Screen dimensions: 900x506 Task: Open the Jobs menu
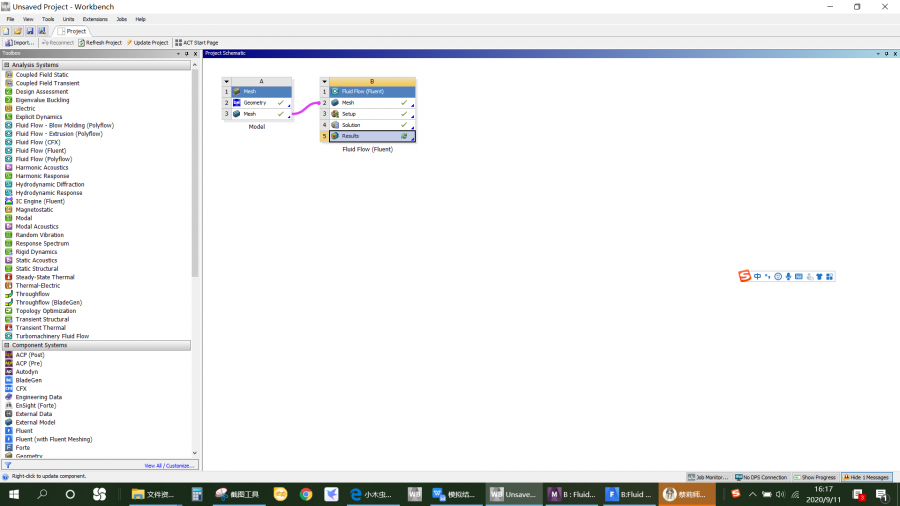pyautogui.click(x=122, y=19)
